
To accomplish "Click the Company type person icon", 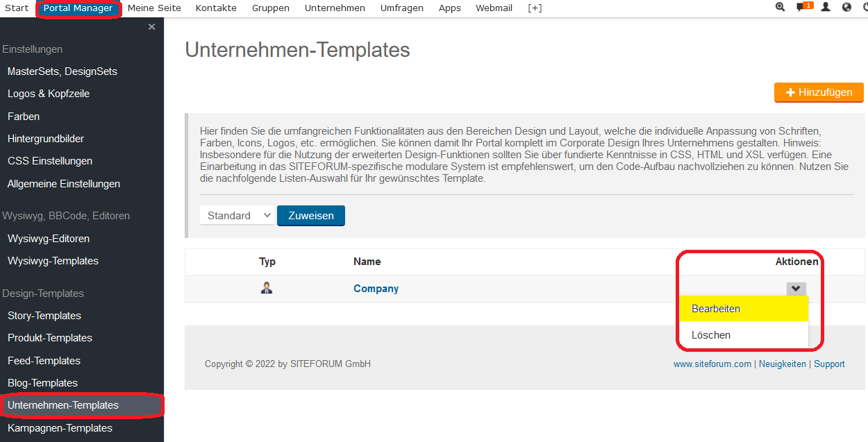I will tap(267, 288).
